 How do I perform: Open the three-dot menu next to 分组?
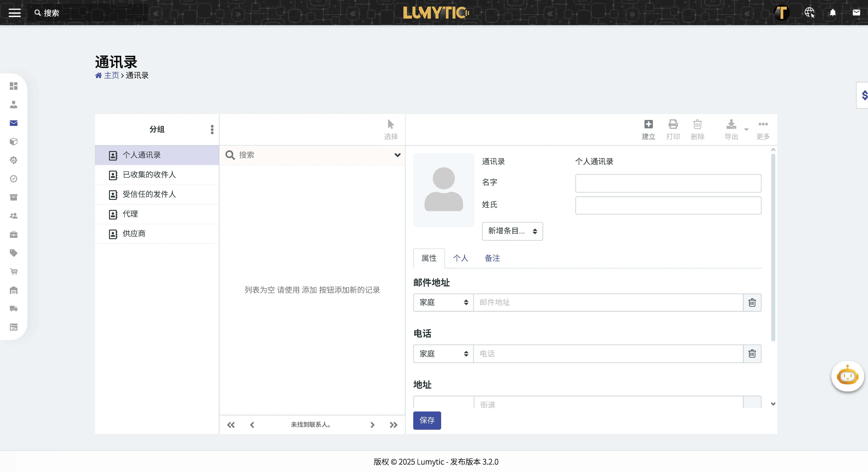[x=212, y=129]
